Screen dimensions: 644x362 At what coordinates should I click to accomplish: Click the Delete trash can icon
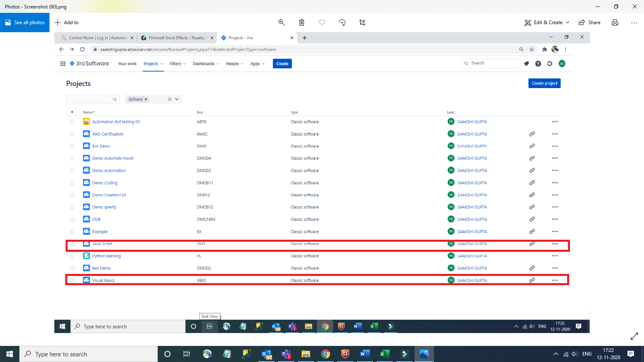(301, 23)
